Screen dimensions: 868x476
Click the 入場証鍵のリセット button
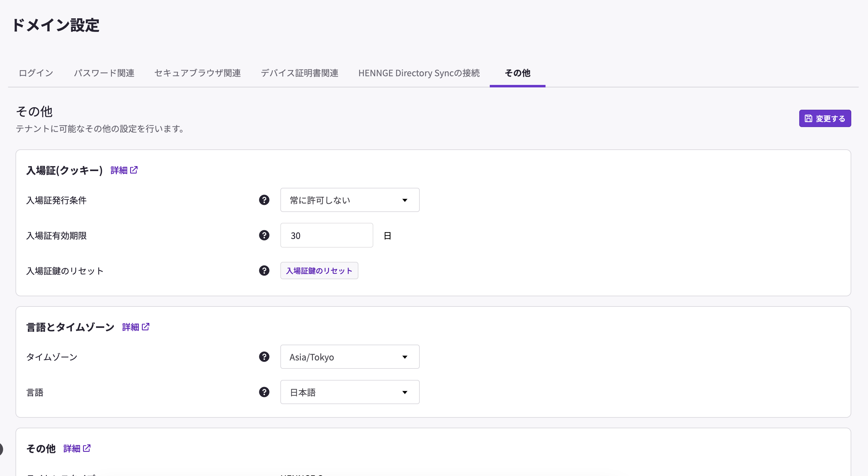319,271
